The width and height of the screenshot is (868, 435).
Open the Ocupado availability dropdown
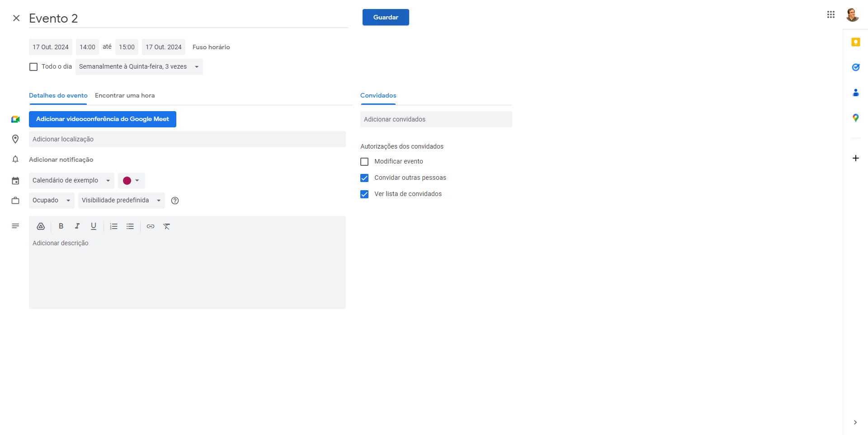[52, 201]
